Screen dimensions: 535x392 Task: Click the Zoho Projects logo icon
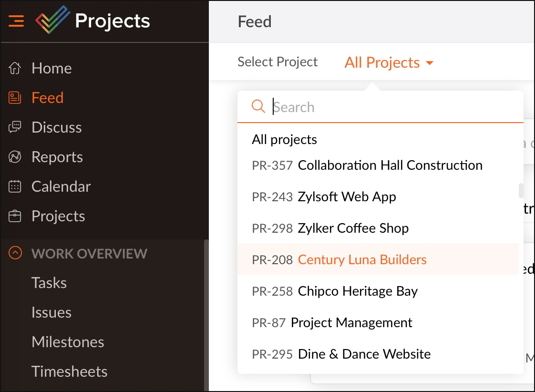[x=52, y=21]
